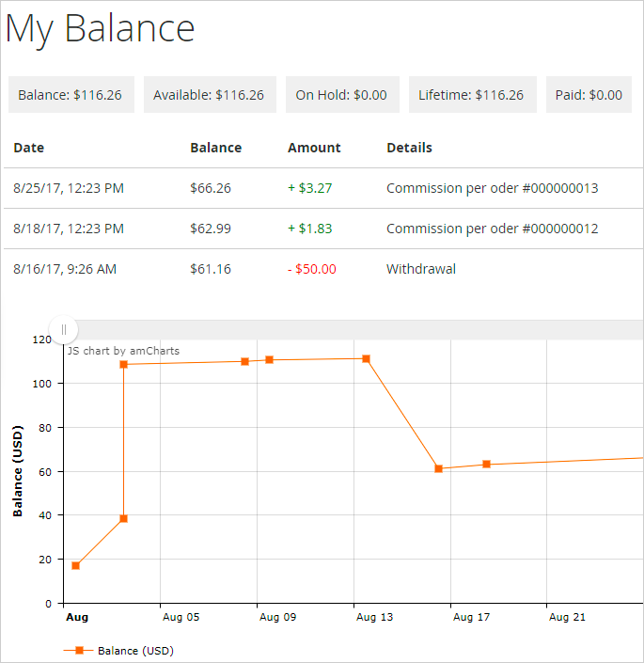Click the data point at top of vertical jump
Viewport: 644px width, 663px height.
click(123, 364)
